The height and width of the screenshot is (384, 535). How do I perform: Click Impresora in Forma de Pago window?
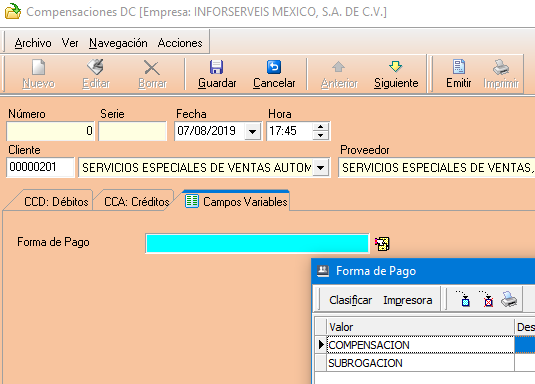tap(408, 300)
